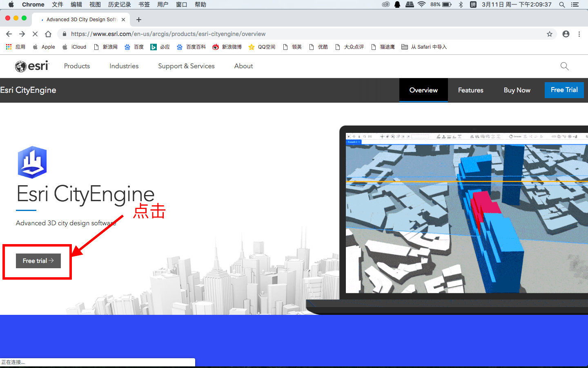Open the Notification Center icon
588x368 pixels.
[x=575, y=4]
